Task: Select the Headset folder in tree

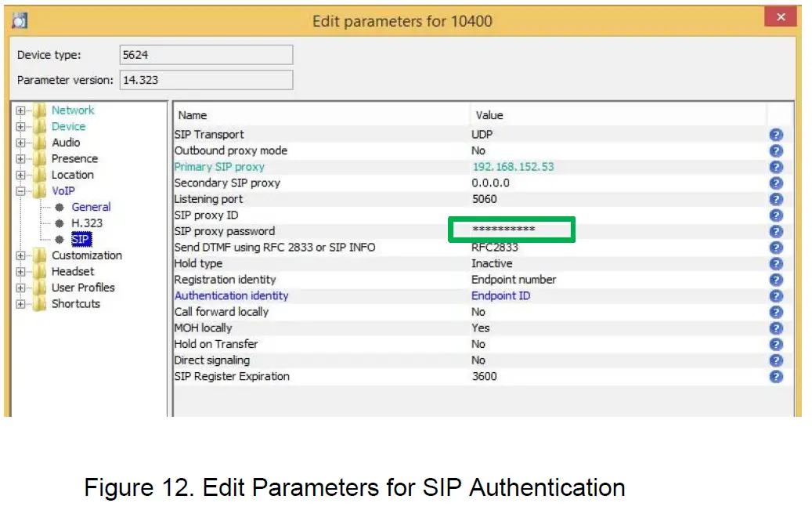Action: (x=72, y=271)
